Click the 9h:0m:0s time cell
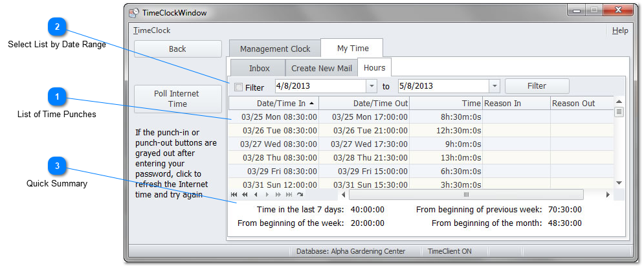The image size is (644, 268). coord(446,144)
